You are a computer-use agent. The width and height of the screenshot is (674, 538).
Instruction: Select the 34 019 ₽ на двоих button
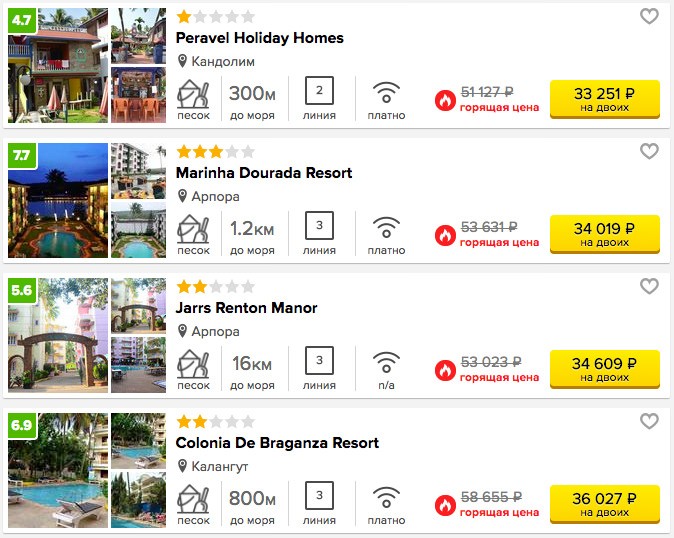605,234
